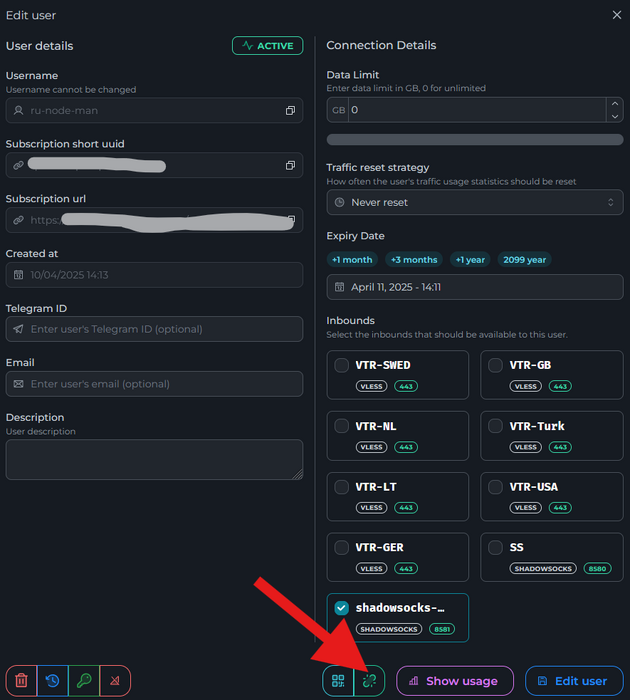This screenshot has width=630, height=700.
Task: Click the +1 month expiry preset
Action: point(352,259)
